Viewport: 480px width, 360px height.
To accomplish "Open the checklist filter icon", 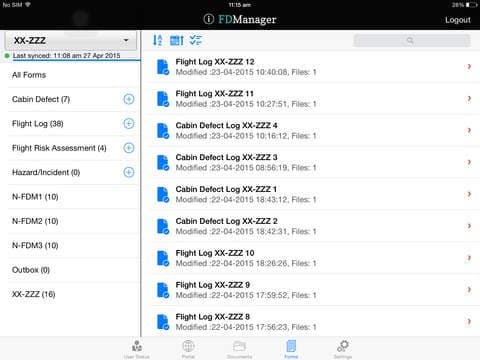I will pos(195,40).
